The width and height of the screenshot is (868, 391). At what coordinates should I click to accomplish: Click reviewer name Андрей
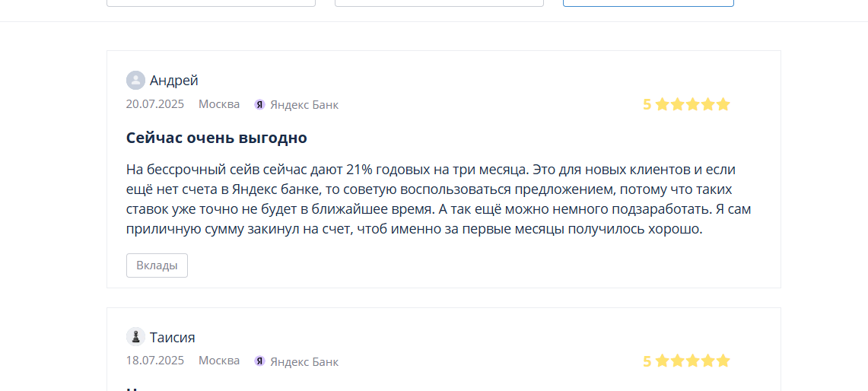[173, 81]
